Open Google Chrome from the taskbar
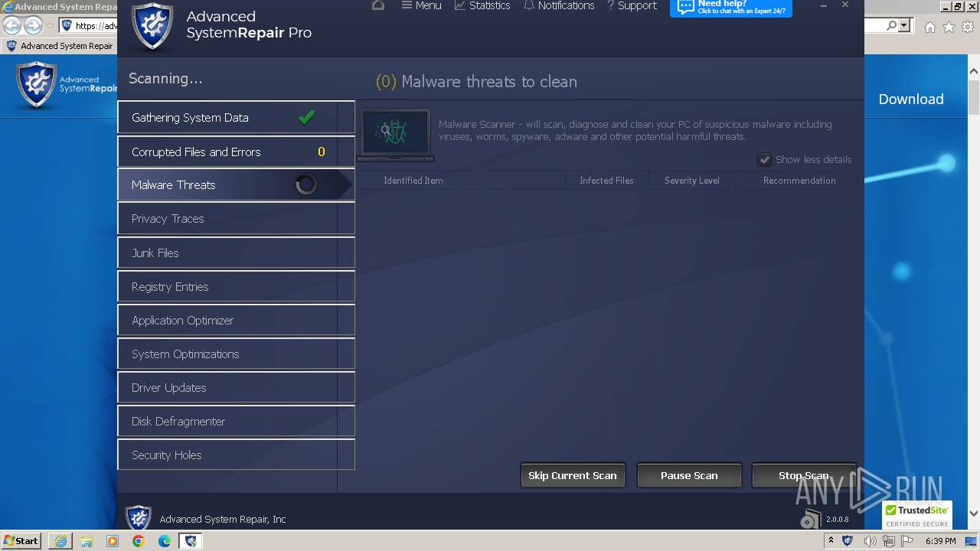 click(x=139, y=541)
